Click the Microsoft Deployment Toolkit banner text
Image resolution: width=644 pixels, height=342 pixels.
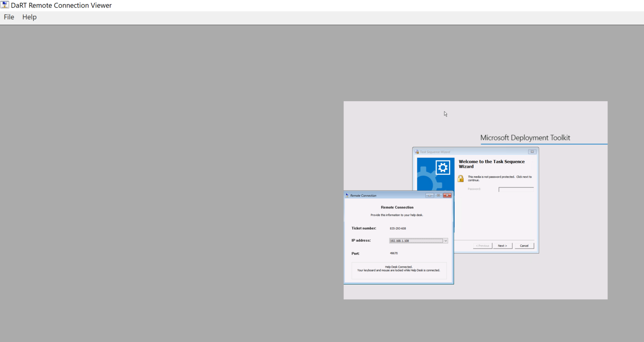click(525, 138)
